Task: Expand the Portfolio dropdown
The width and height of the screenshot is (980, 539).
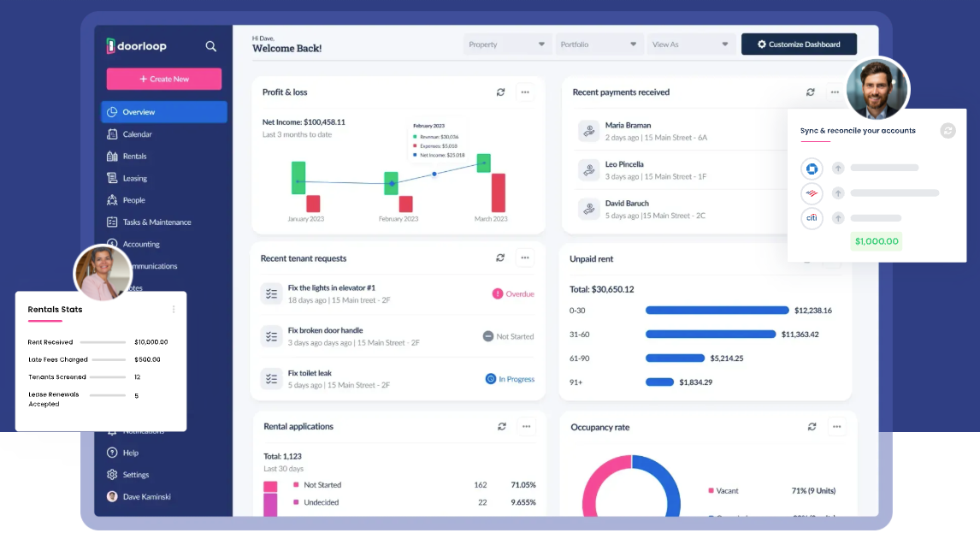Action: (x=599, y=44)
